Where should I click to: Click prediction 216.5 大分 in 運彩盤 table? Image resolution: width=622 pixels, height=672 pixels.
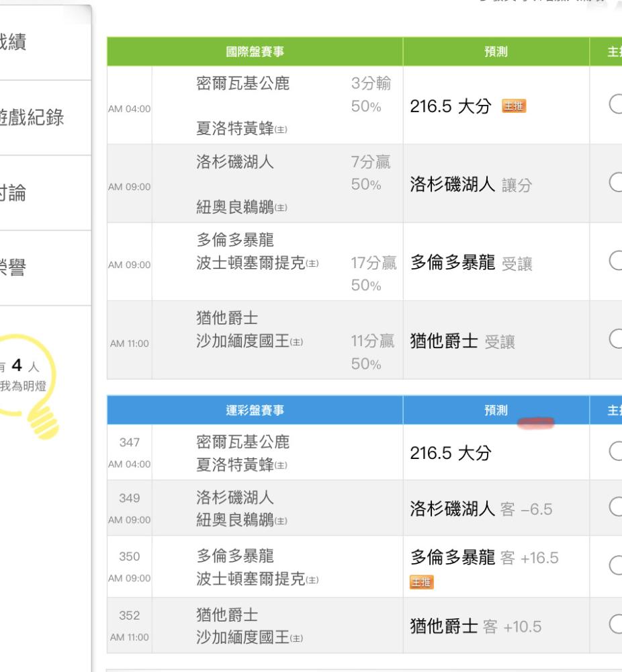450,453
